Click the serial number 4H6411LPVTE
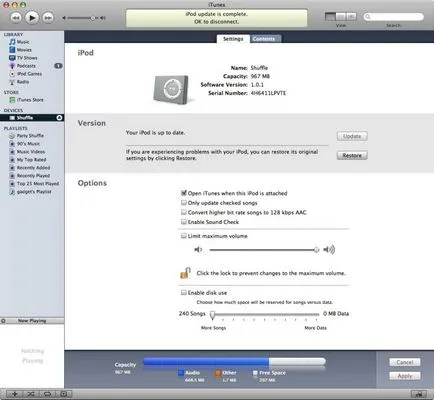The height and width of the screenshot is (400, 434). pos(268,93)
